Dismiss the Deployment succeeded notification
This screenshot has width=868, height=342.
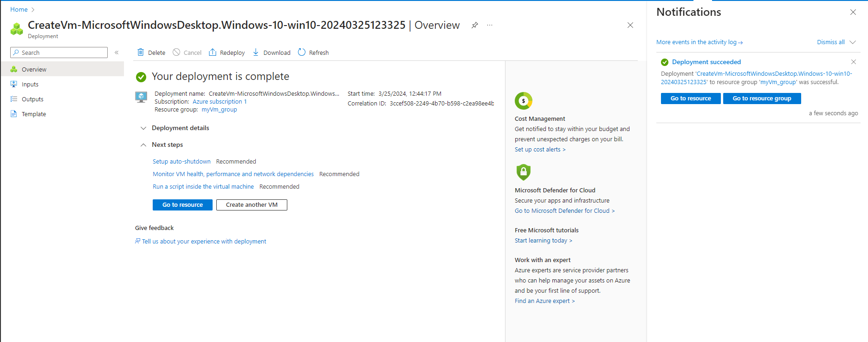[853, 62]
